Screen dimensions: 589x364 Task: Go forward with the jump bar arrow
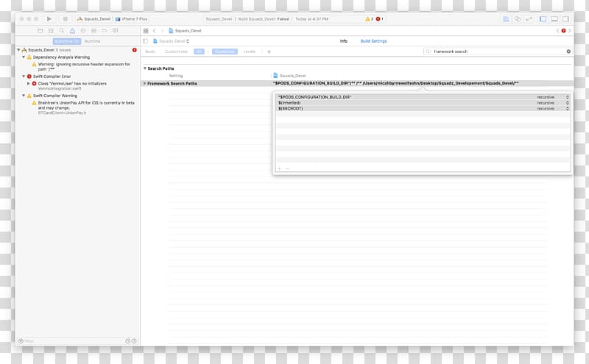162,31
